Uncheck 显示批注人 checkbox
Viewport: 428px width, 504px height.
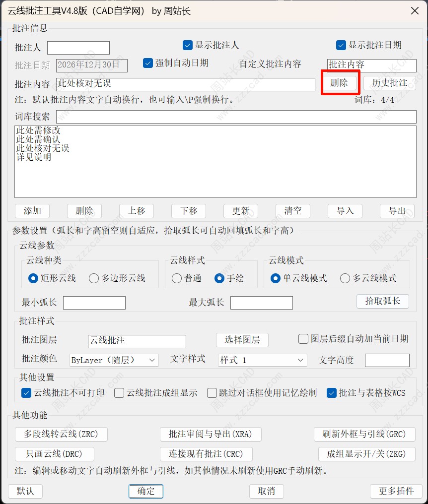coord(188,45)
